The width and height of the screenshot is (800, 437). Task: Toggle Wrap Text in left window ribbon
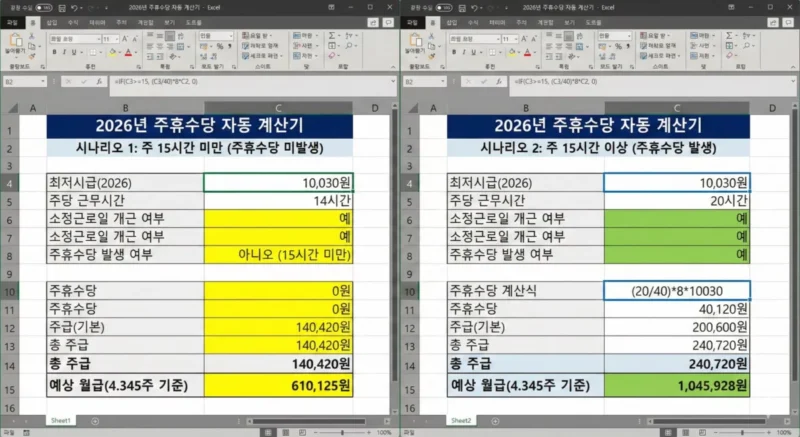click(x=181, y=36)
